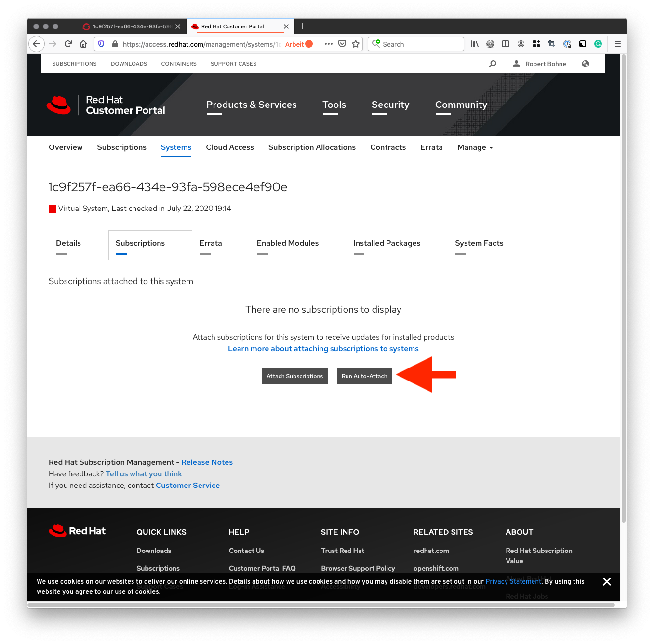Screen dimensions: 654x644
Task: Save page to Pocket icon
Action: [342, 44]
